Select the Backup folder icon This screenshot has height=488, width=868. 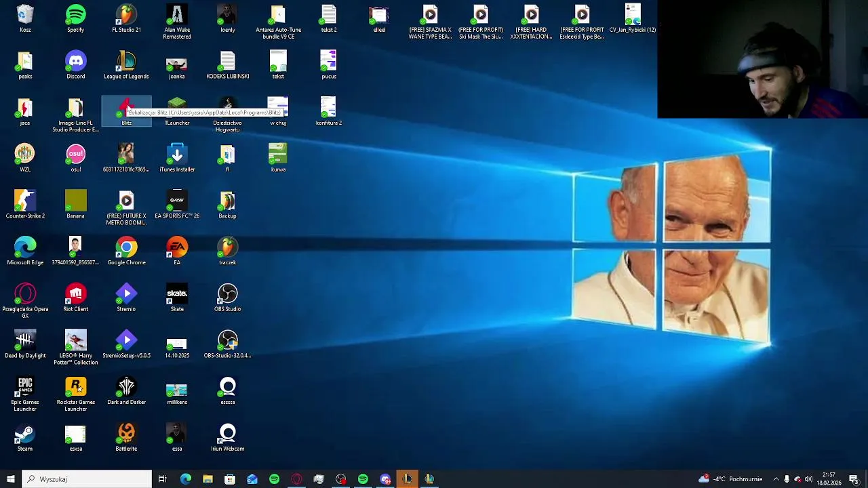tap(227, 205)
